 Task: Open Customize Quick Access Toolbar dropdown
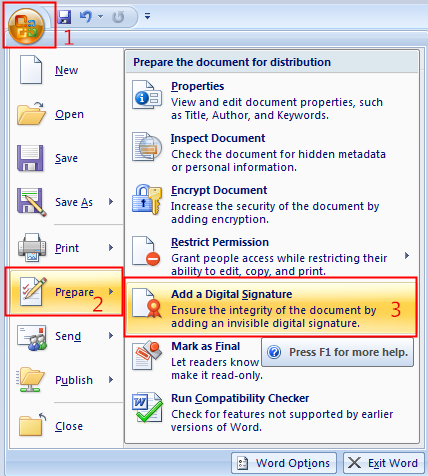147,16
